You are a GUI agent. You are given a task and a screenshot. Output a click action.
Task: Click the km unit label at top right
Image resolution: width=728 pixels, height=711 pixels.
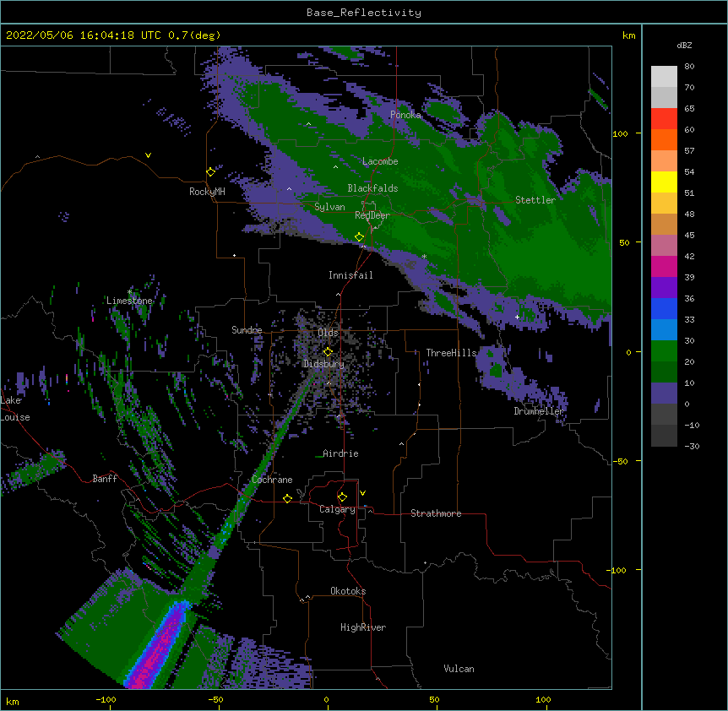(628, 35)
